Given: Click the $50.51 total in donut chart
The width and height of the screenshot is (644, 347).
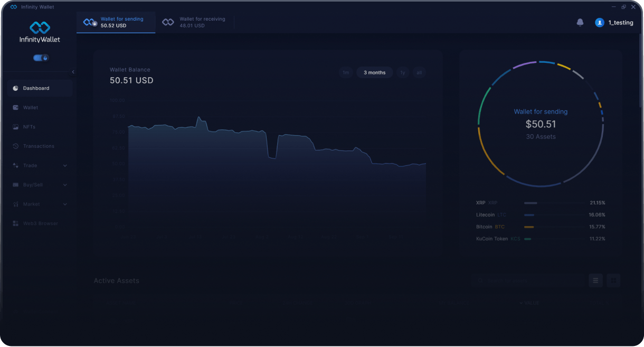Looking at the screenshot, I should [x=541, y=124].
